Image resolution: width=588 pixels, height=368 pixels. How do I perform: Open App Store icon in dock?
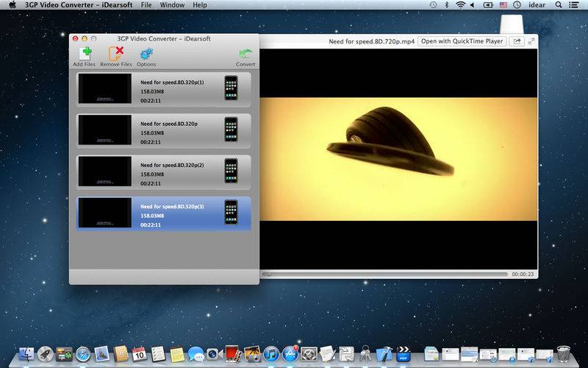tap(290, 354)
